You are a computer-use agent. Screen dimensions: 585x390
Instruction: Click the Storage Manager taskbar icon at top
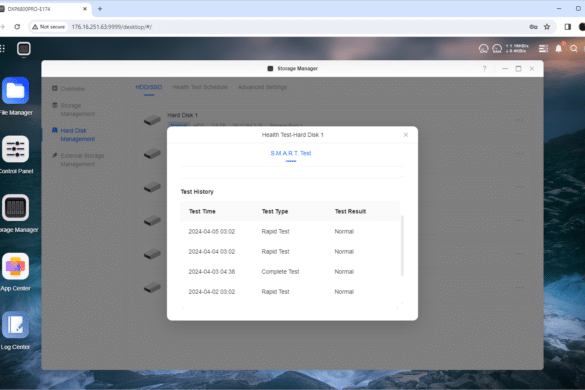(x=24, y=49)
